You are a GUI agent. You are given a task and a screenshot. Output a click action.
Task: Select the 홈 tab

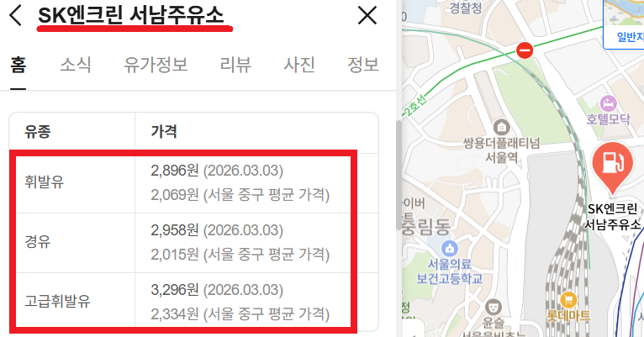pos(18,65)
